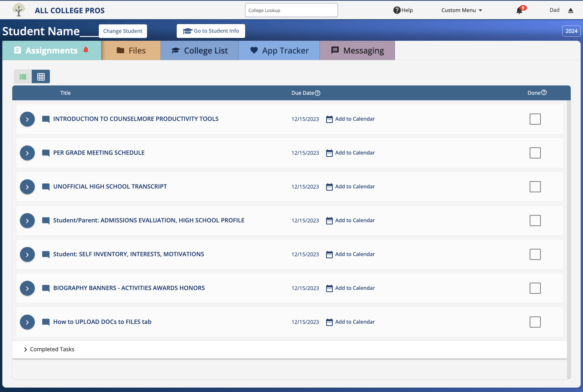Image resolution: width=583 pixels, height=392 pixels.
Task: Expand the BIOGRAPHY BANNERS - ACTIVITIES AWARDS HONORS assignment
Action: (x=27, y=288)
